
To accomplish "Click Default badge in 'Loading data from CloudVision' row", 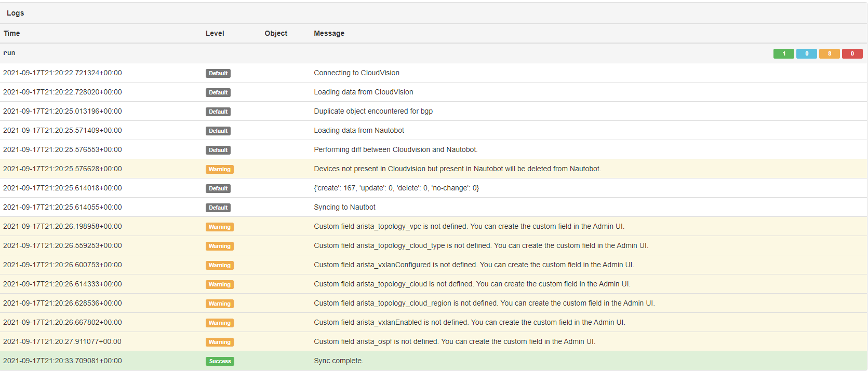I will click(x=218, y=92).
